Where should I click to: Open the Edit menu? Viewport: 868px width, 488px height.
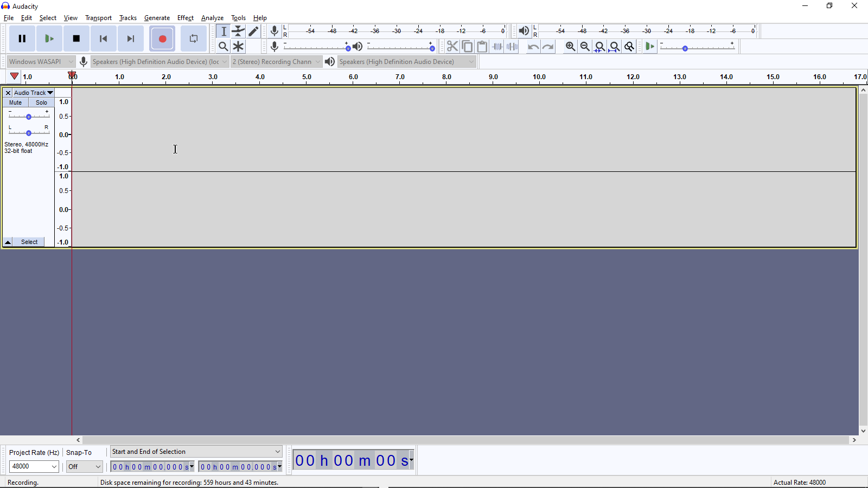tap(26, 18)
